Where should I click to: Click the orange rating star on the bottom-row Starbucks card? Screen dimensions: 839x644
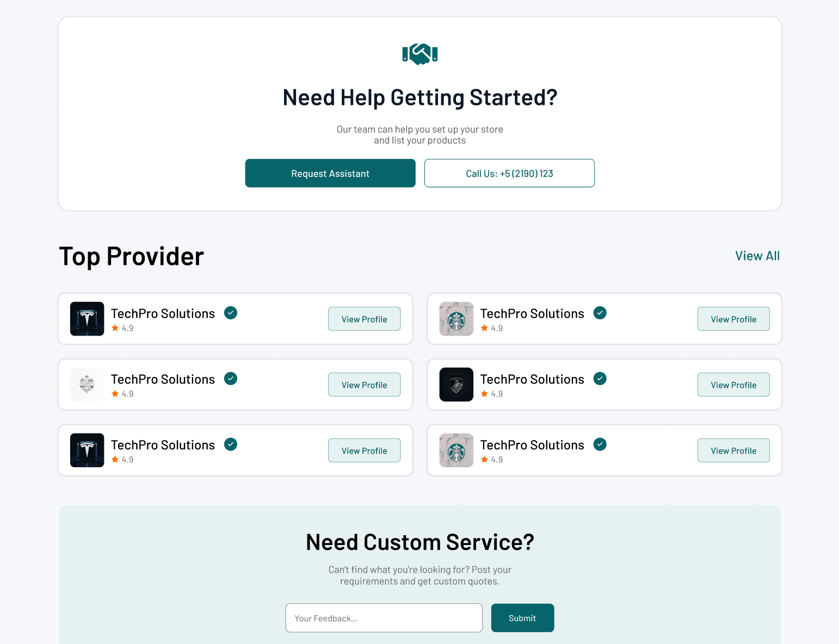(x=484, y=460)
